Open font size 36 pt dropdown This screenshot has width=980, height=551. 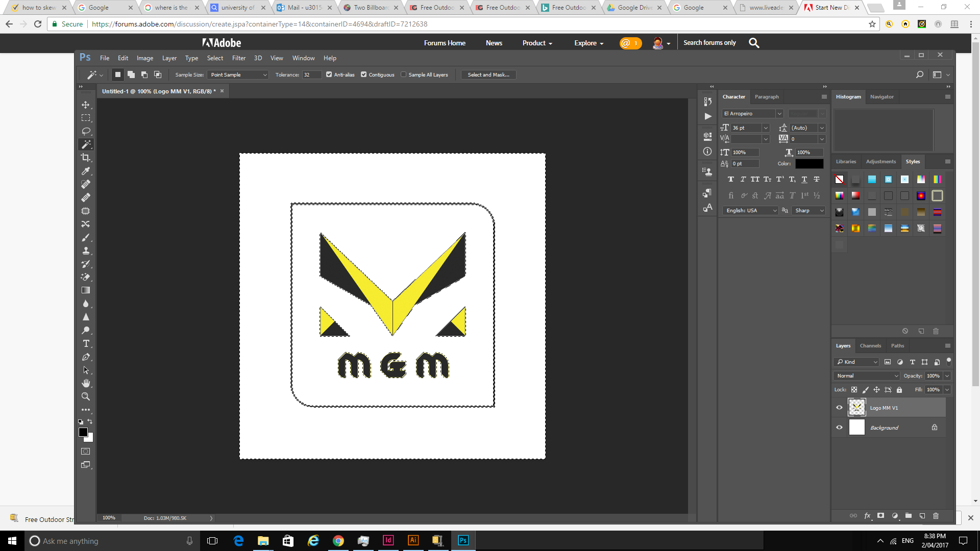pyautogui.click(x=765, y=128)
